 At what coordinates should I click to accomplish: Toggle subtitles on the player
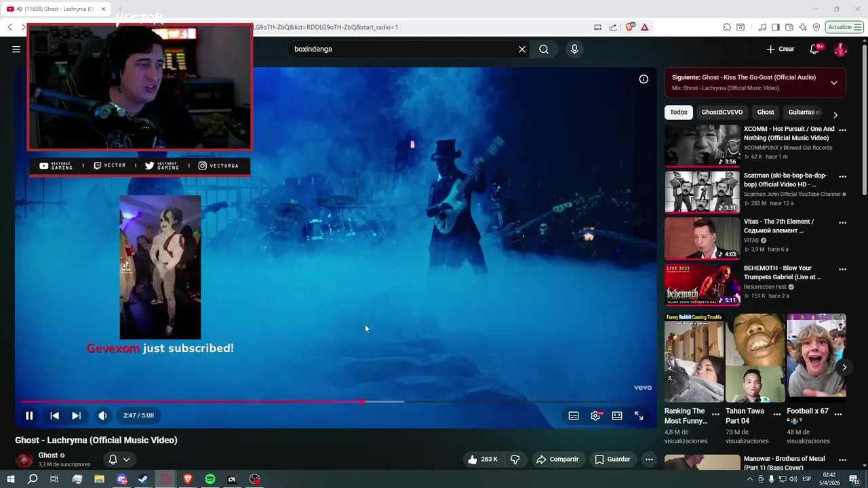(574, 415)
